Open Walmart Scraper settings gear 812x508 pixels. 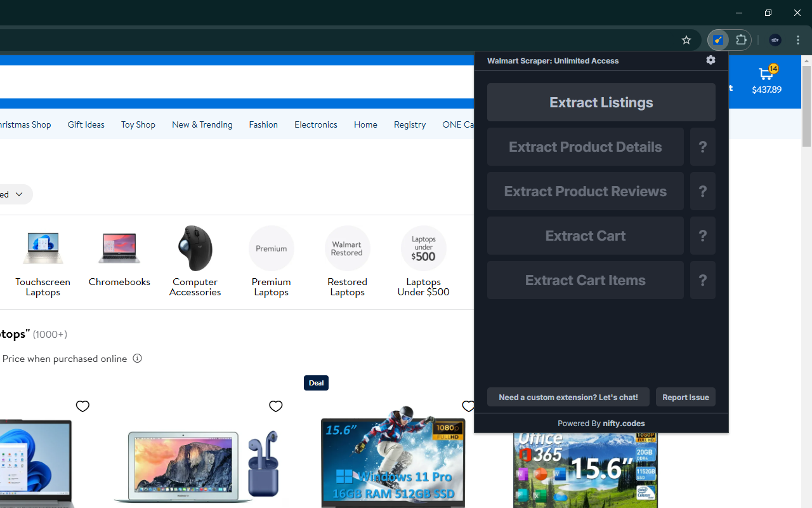[x=710, y=60]
